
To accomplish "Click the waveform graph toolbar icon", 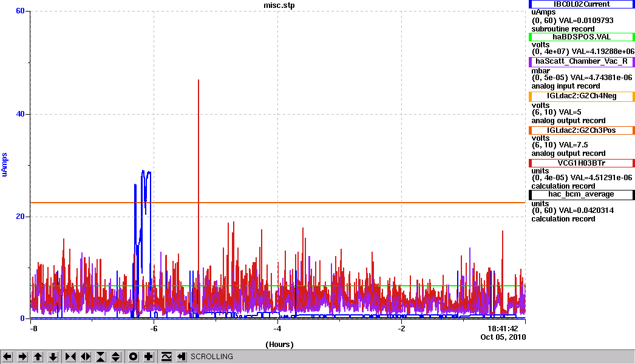I will 166,357.
